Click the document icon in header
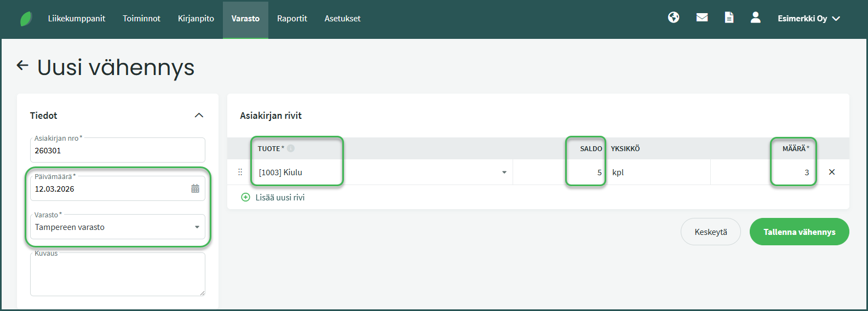 (x=729, y=18)
